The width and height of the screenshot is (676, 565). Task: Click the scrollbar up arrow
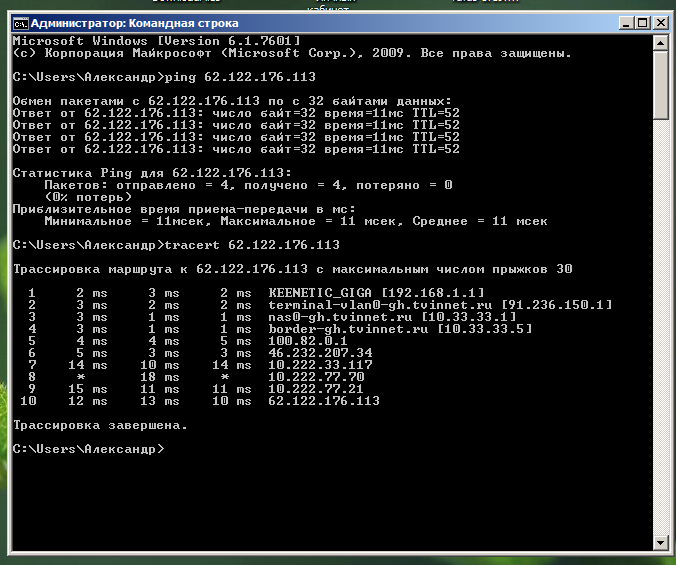[x=660, y=41]
